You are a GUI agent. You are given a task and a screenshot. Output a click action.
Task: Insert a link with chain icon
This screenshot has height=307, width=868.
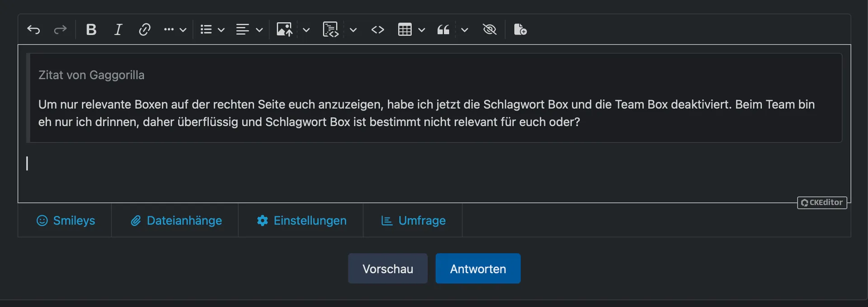tap(145, 30)
